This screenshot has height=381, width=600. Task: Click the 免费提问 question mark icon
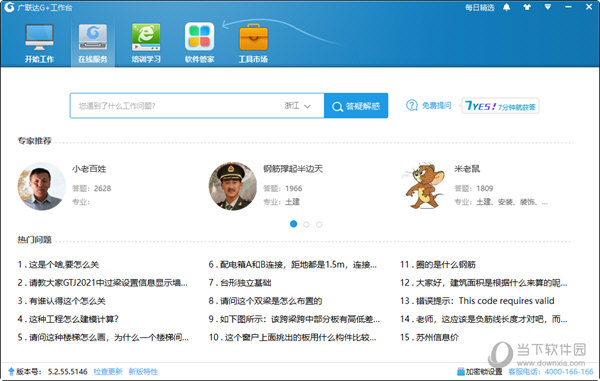[412, 105]
